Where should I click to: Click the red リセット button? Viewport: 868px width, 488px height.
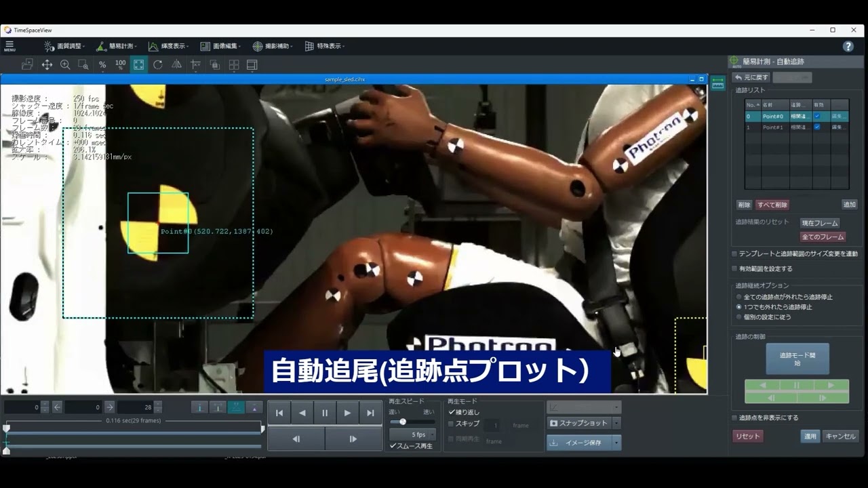[747, 436]
